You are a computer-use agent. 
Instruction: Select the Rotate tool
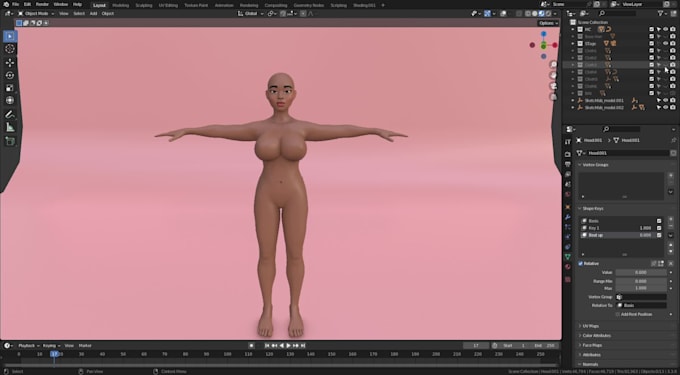10,75
